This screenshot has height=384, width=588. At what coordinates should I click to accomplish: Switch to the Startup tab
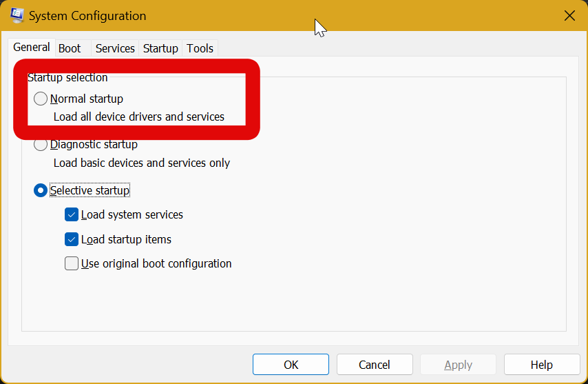(160, 48)
